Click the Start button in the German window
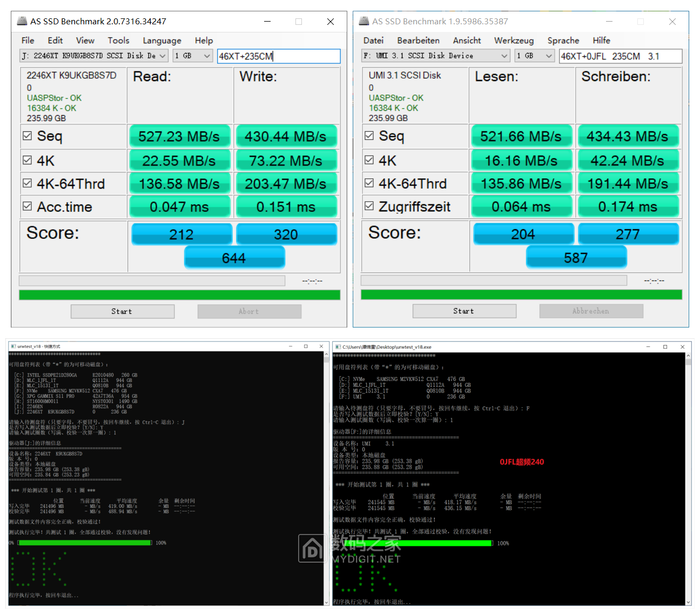Image resolution: width=700 pixels, height=614 pixels. tap(465, 311)
